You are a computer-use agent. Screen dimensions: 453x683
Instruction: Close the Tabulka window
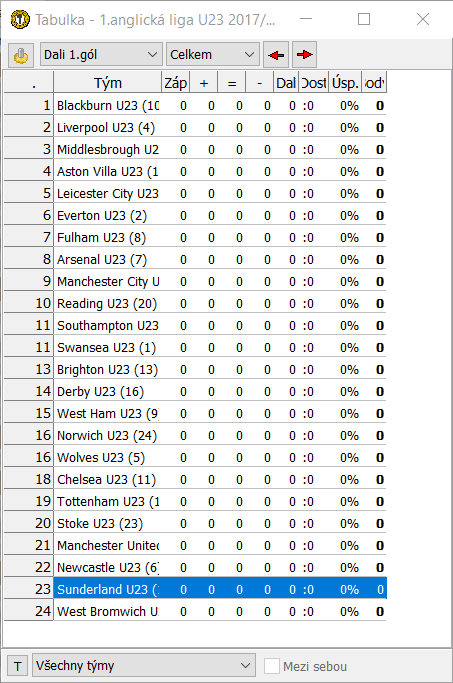click(x=423, y=19)
